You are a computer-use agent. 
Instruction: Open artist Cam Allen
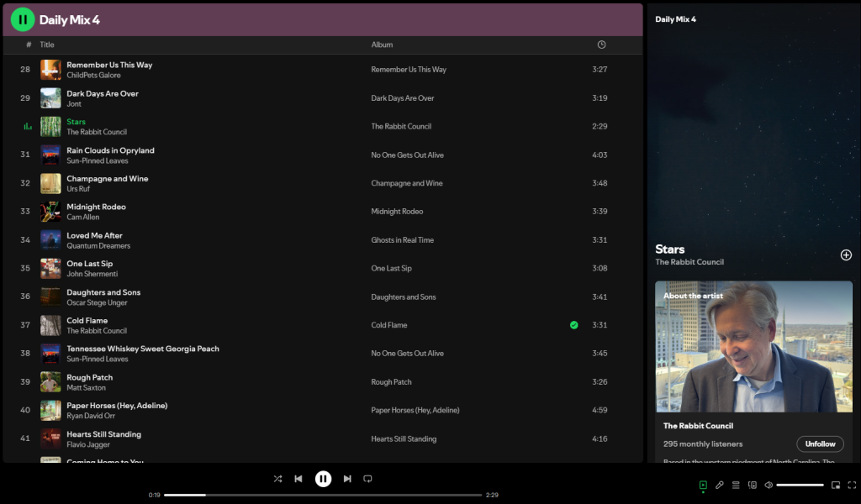click(83, 218)
